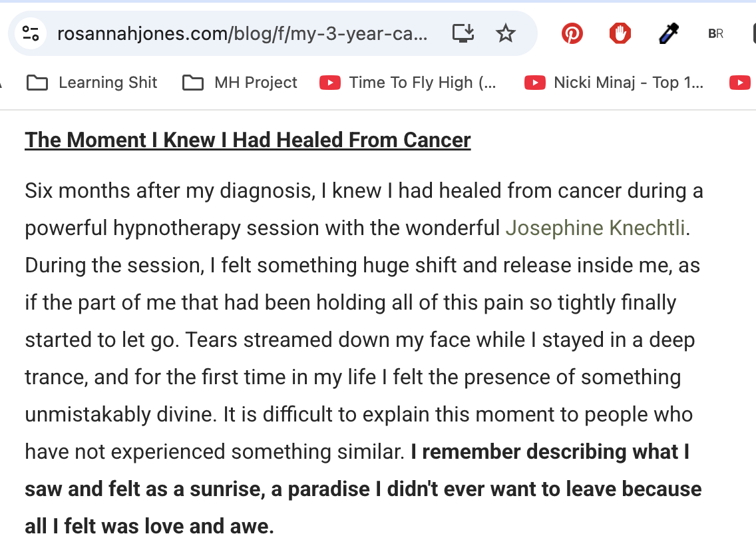Focus the rosannahjones.com address bar
The width and height of the screenshot is (756, 558).
click(x=242, y=33)
